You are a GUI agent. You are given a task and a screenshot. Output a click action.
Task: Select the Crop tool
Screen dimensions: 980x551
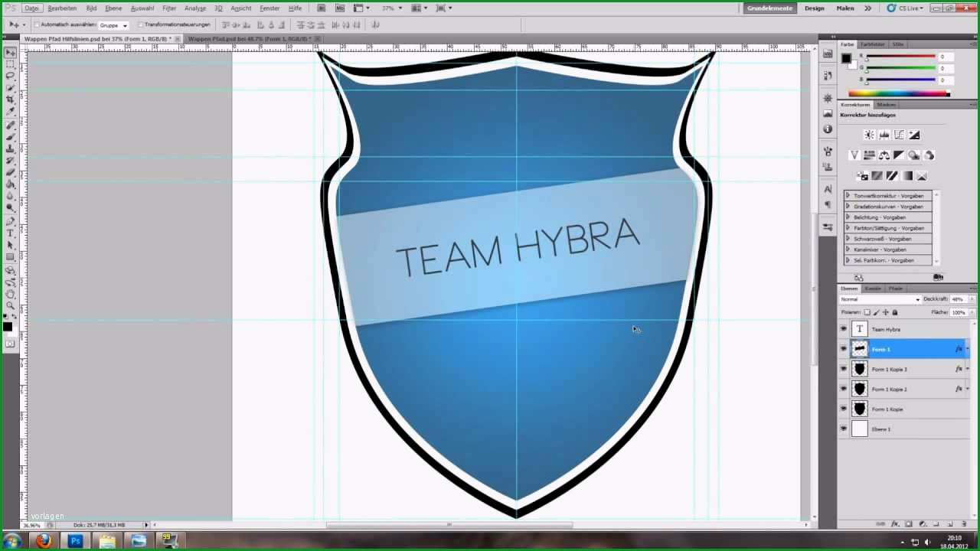[x=11, y=99]
